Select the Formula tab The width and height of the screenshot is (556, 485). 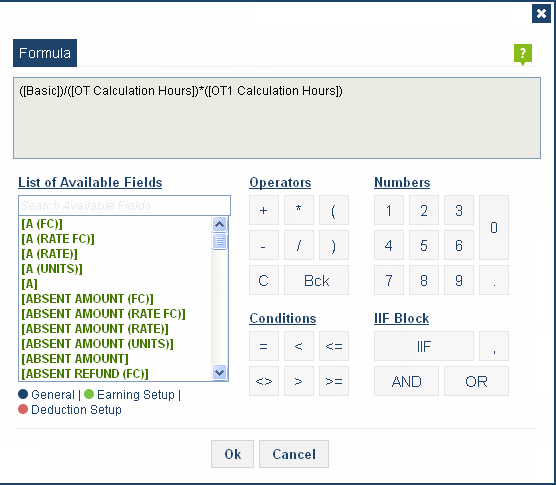point(45,53)
